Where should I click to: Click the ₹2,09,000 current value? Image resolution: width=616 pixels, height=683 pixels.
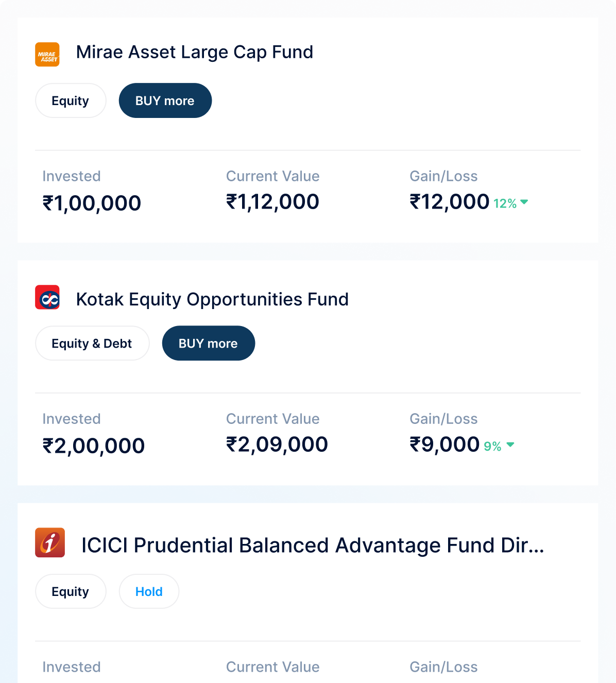277,445
